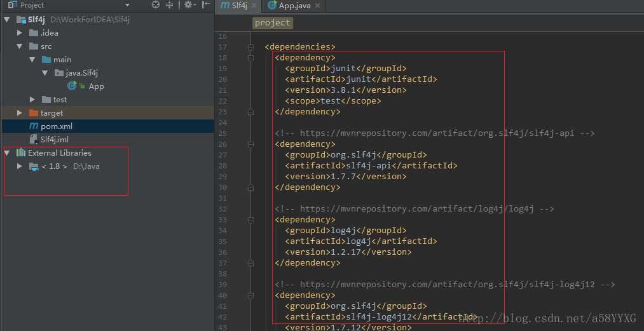Expand the < 1.8 > JDK library arrow
The height and width of the screenshot is (331, 644).
19,166
